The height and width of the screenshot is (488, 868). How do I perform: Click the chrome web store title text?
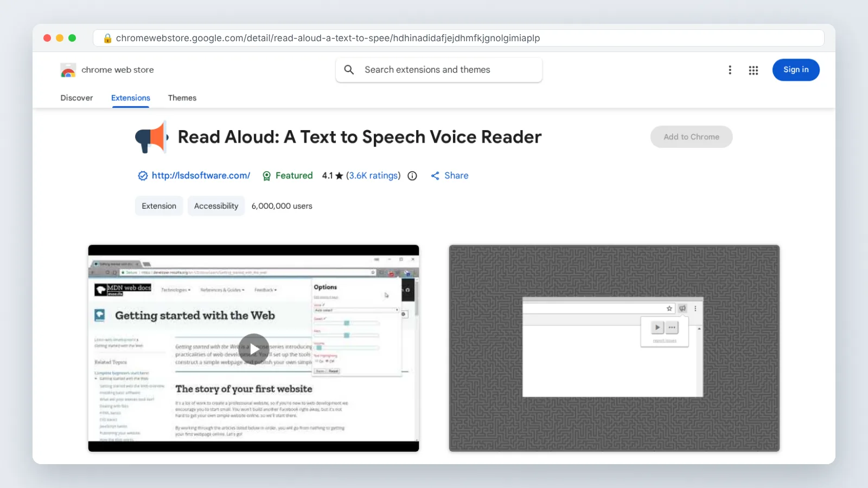(118, 70)
